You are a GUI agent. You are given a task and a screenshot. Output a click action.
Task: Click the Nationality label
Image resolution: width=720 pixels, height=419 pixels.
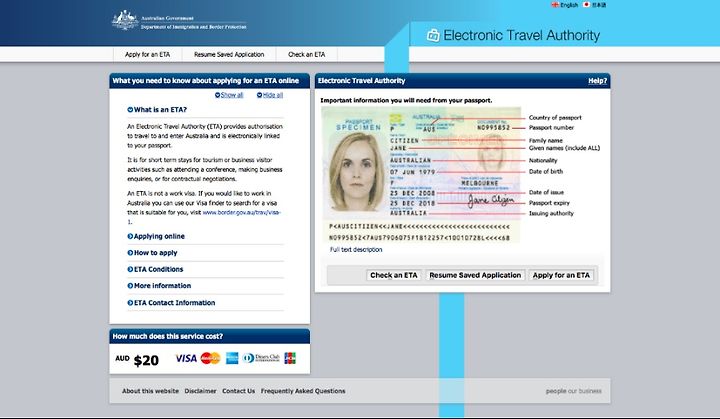coord(543,160)
